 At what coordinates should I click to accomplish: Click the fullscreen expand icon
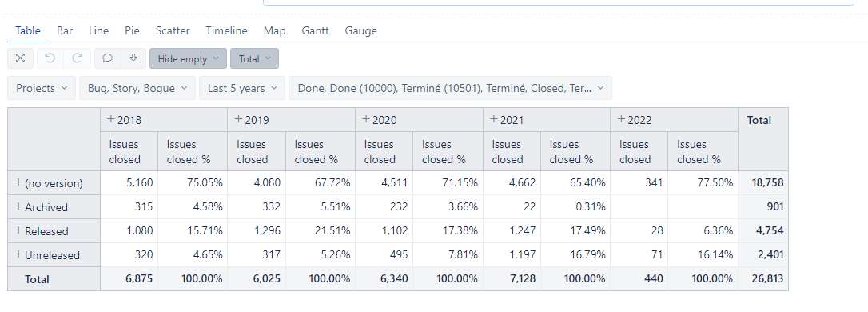(x=21, y=58)
